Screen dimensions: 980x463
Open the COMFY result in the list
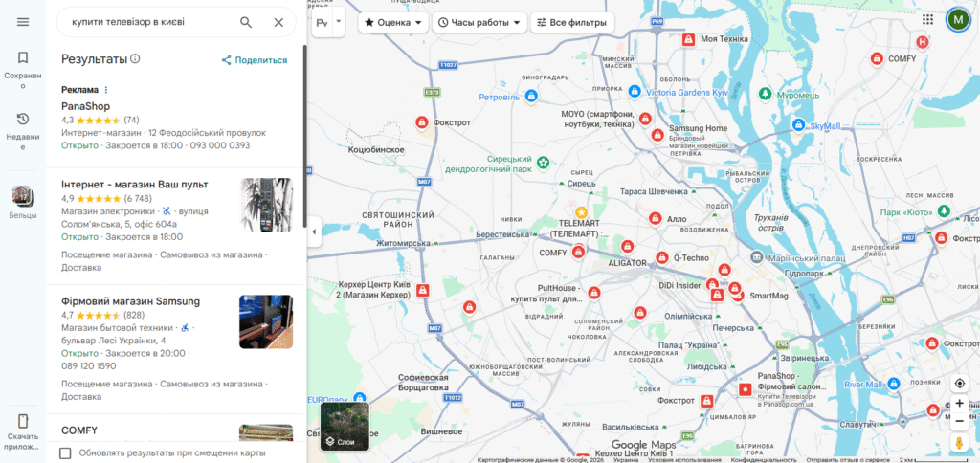pyautogui.click(x=79, y=430)
